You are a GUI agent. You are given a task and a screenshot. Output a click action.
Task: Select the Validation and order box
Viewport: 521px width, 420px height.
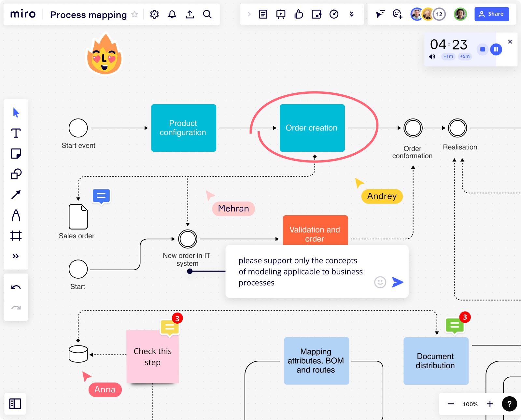[x=316, y=230]
